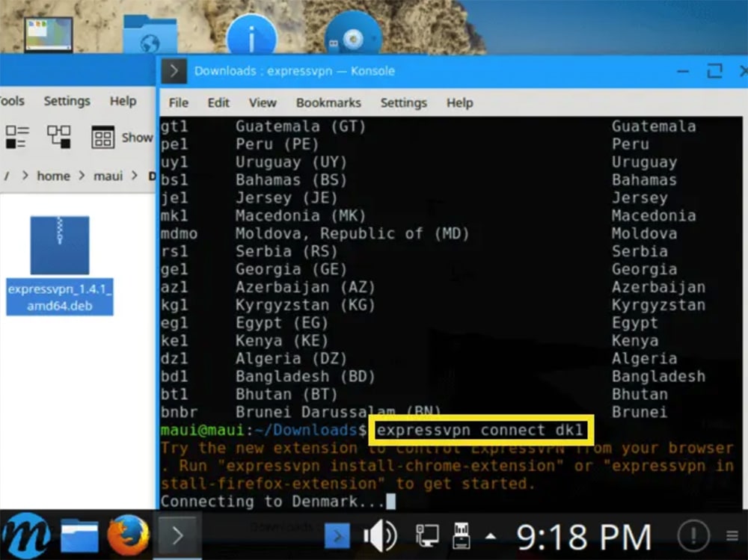Screen dimensions: 748x560
Task: Click the Show preview toolbar button
Action: [122, 138]
